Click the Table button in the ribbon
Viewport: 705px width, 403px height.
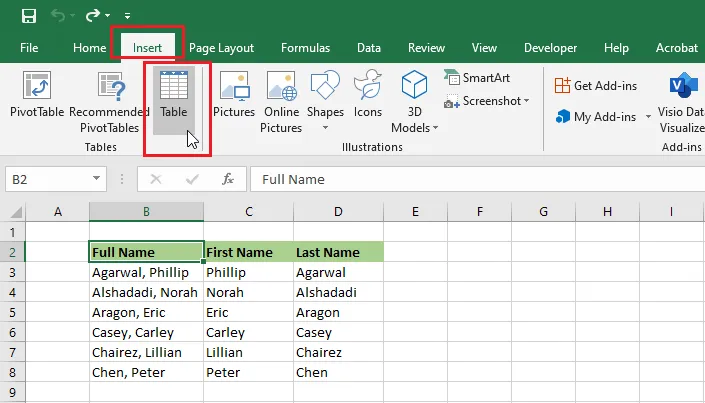[x=174, y=100]
